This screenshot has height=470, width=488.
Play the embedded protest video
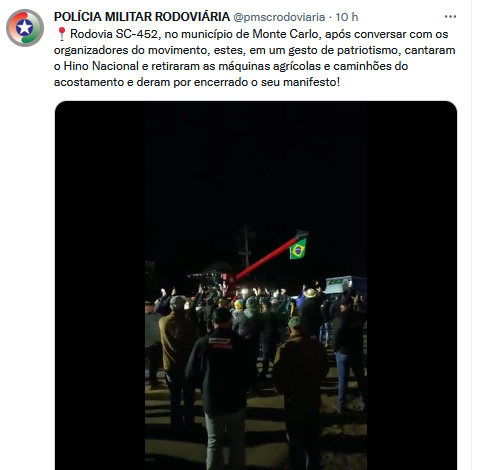coord(256,285)
